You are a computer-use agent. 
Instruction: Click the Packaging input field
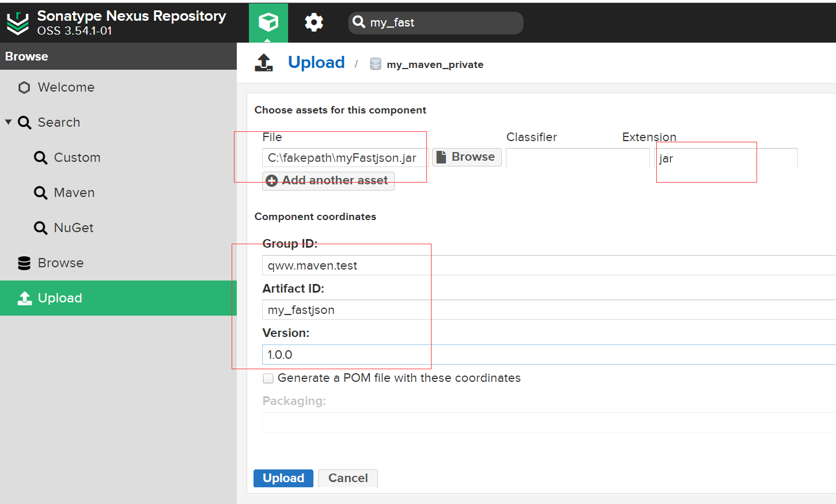[549, 422]
